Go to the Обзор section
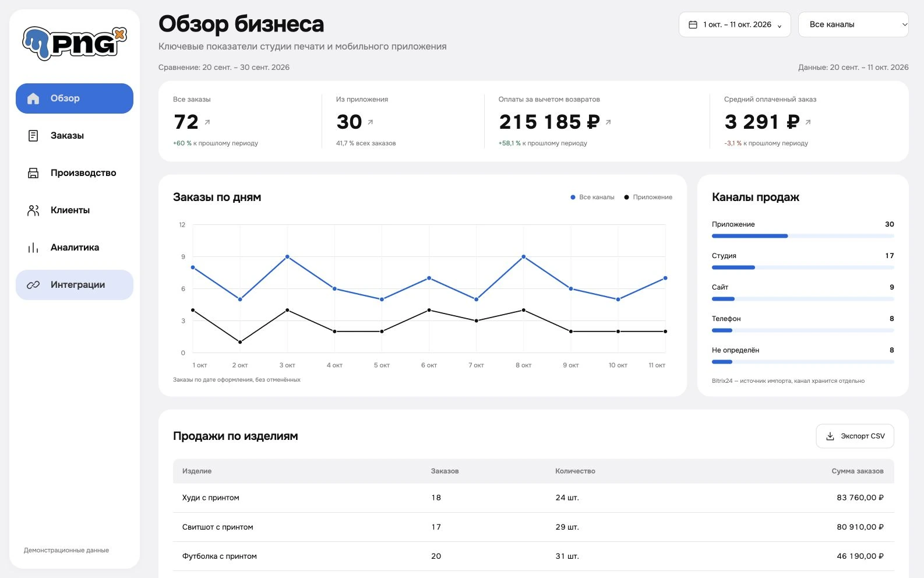This screenshot has width=924, height=578. [75, 98]
